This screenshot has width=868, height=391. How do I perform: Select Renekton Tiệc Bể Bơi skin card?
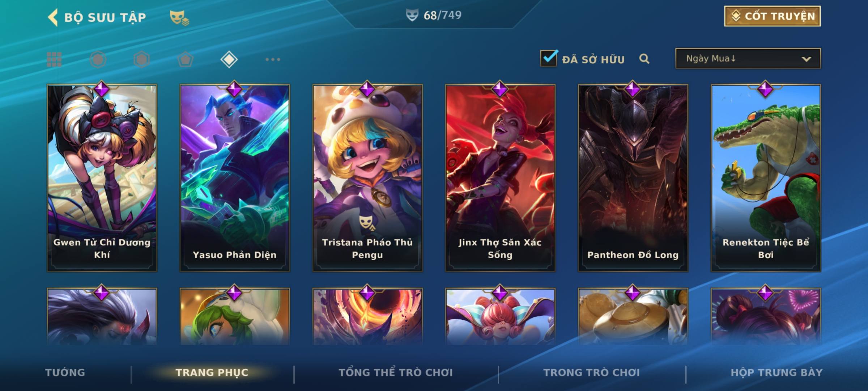766,178
